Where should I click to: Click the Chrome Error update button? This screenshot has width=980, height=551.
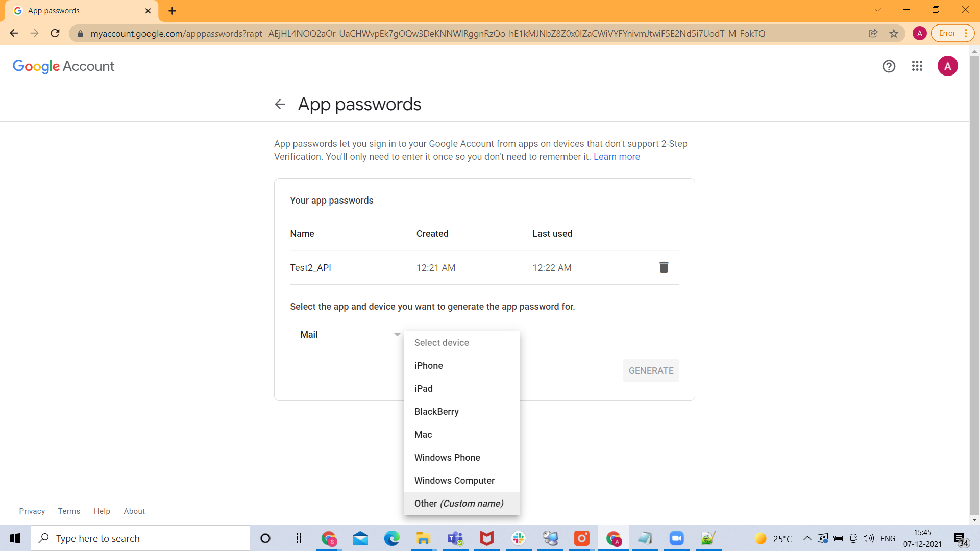(x=952, y=33)
